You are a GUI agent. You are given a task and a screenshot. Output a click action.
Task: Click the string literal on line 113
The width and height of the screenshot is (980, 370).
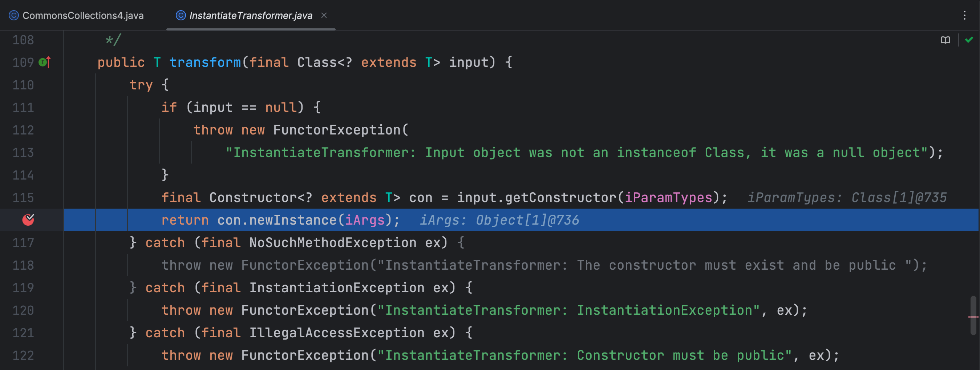point(576,153)
